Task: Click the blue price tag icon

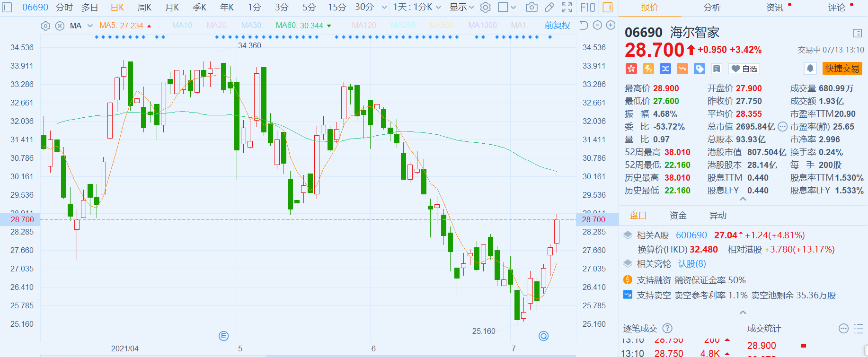Action: click(x=700, y=69)
